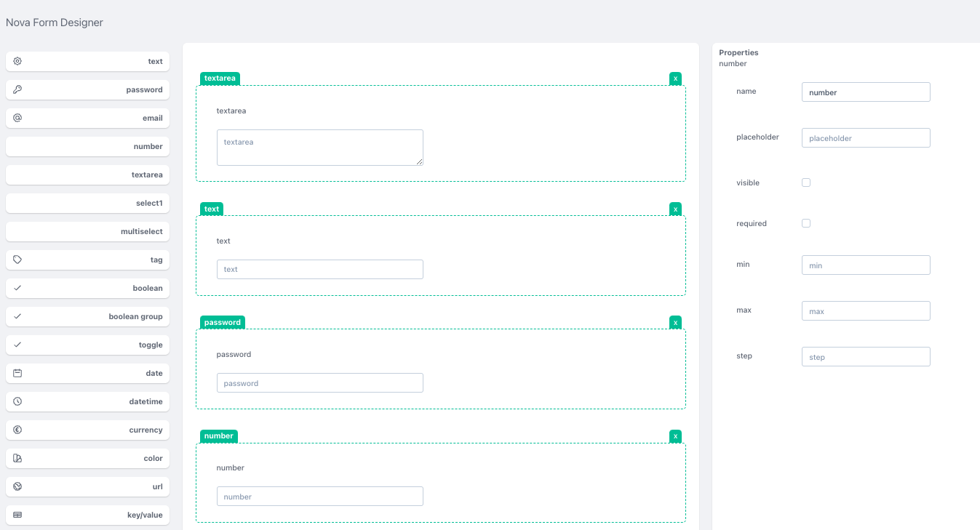Select the green number field tab
Image resolution: width=980 pixels, height=530 pixels.
click(x=218, y=436)
